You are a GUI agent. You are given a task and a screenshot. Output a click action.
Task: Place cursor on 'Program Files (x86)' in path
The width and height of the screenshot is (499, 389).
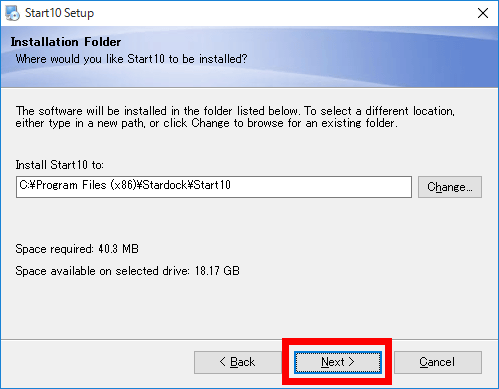(x=86, y=185)
